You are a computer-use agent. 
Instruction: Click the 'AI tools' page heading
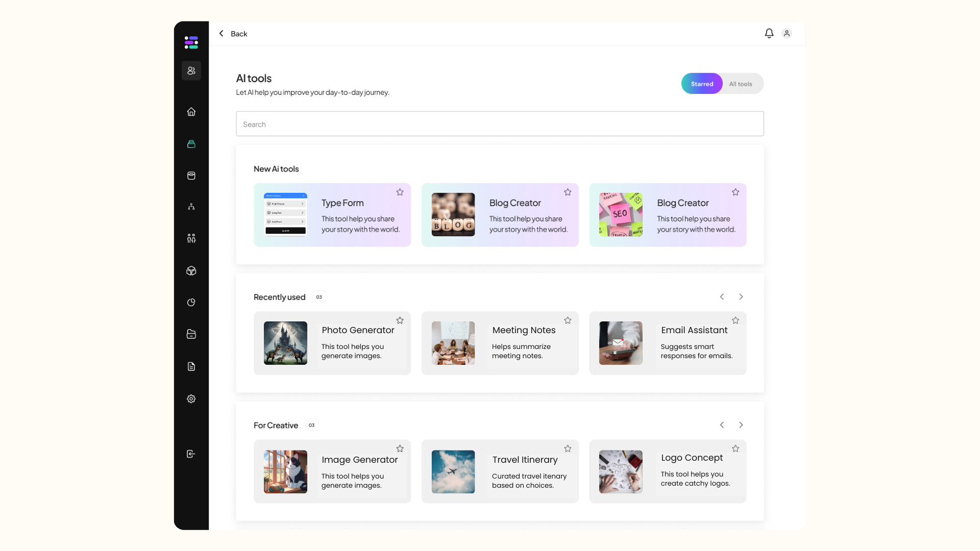click(x=254, y=79)
